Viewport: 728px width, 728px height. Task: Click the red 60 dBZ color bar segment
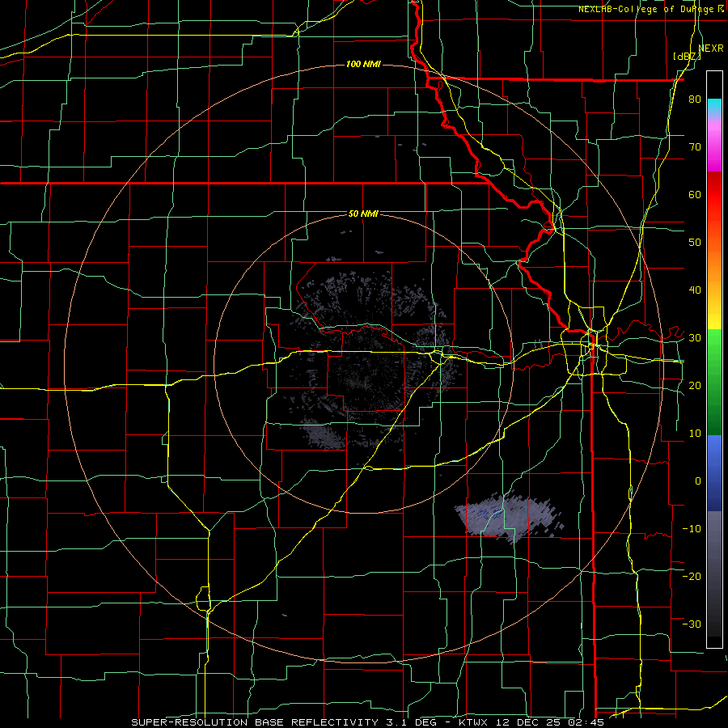click(714, 195)
